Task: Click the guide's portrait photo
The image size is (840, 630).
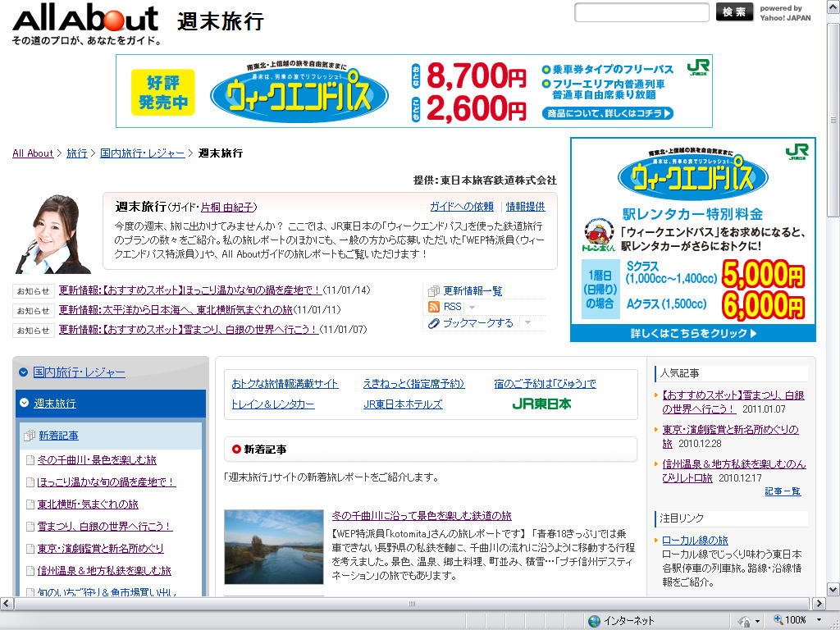Action: click(x=53, y=234)
